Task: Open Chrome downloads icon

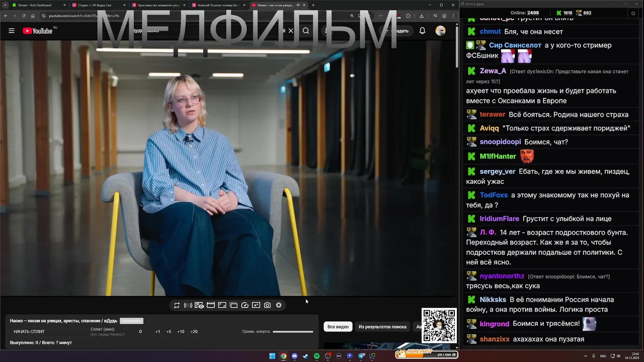Action: click(422, 16)
